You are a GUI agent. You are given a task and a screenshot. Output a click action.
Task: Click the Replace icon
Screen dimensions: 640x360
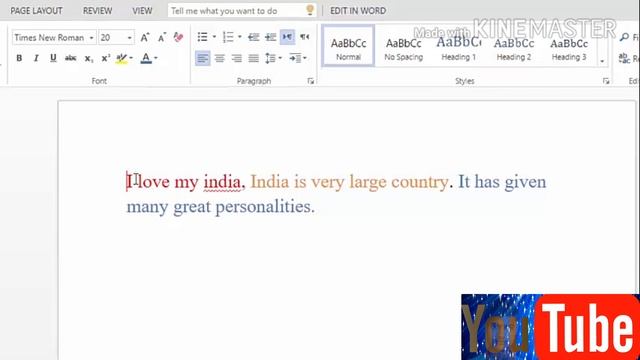coord(624,58)
